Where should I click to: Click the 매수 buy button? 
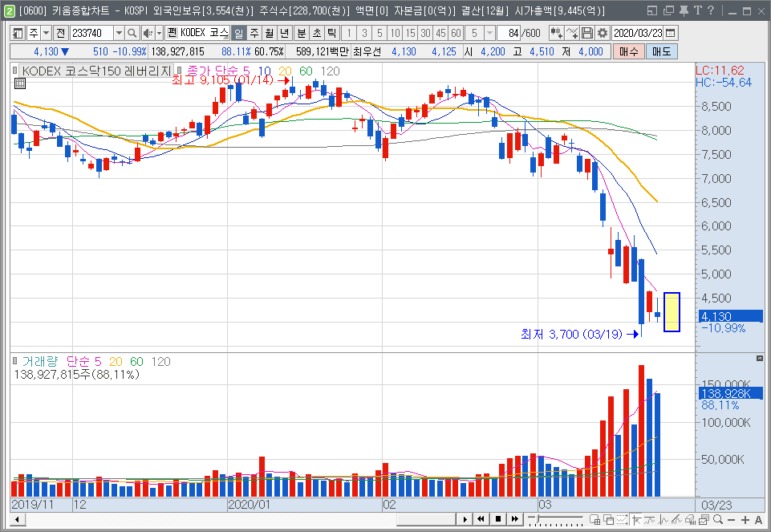pyautogui.click(x=628, y=51)
